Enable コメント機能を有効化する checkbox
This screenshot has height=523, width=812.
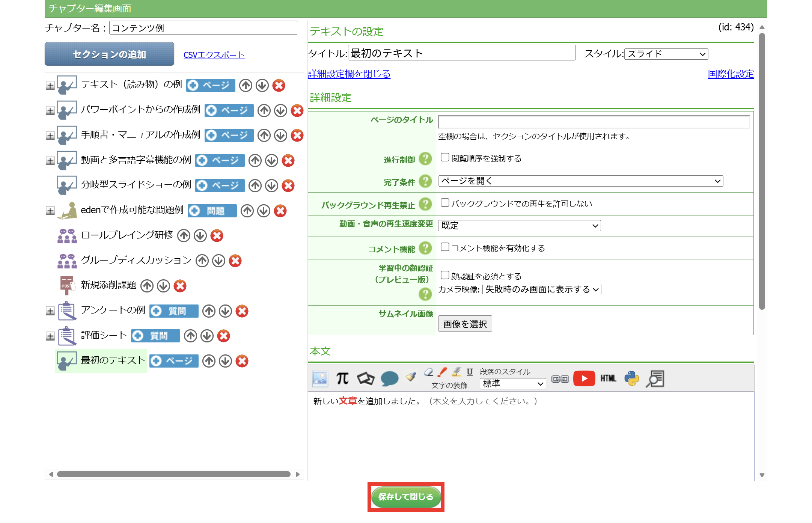[444, 247]
